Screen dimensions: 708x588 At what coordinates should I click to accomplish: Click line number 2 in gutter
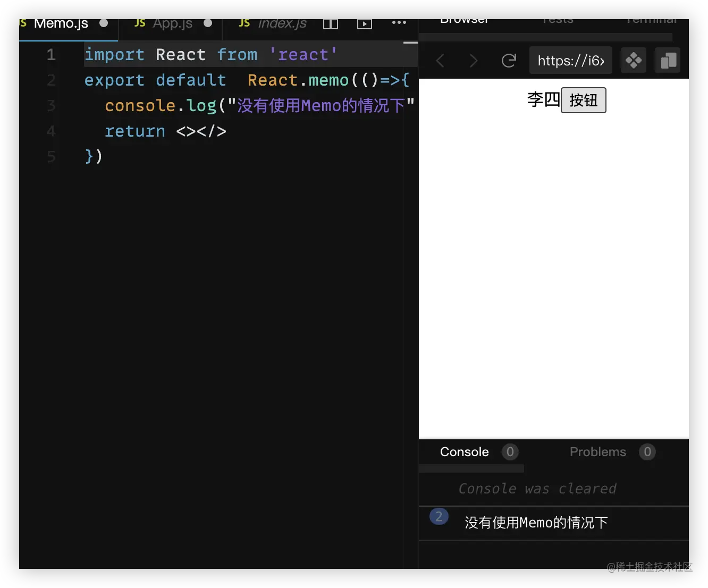click(x=51, y=80)
